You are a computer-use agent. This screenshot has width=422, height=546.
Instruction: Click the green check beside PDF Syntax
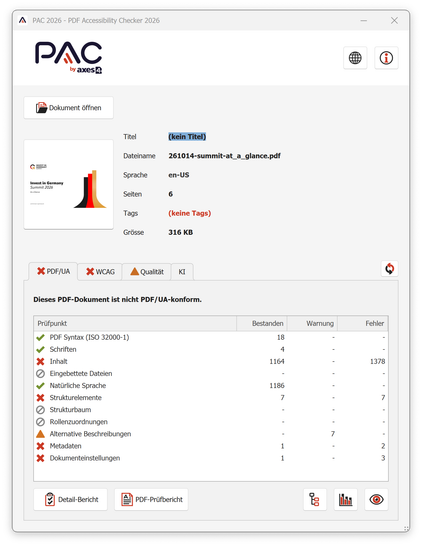coord(40,337)
